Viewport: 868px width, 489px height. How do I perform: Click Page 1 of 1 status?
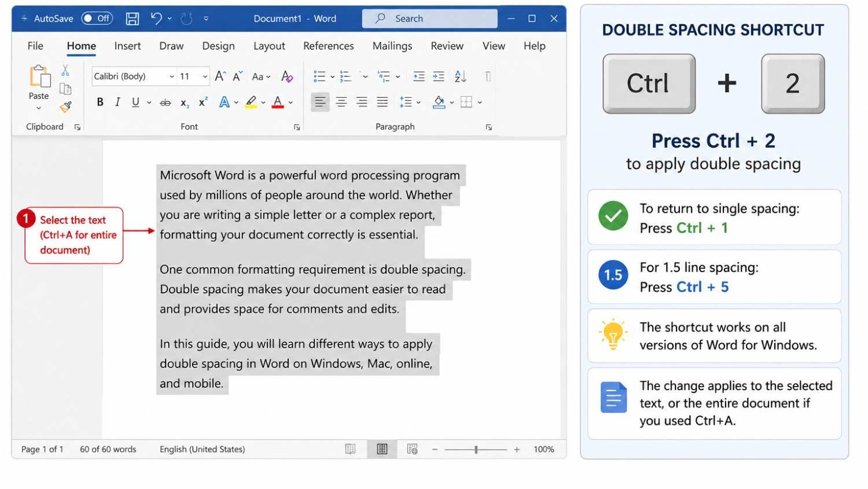tap(42, 449)
